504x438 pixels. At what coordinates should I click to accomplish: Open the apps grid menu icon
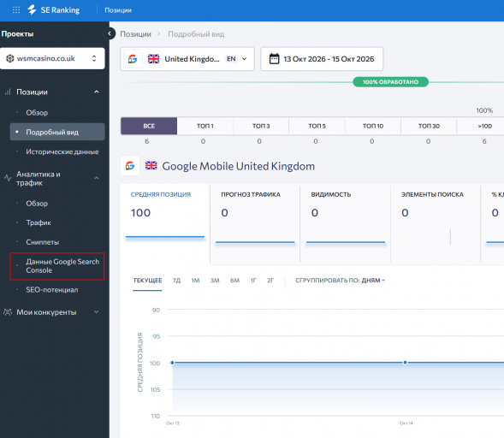pos(16,10)
